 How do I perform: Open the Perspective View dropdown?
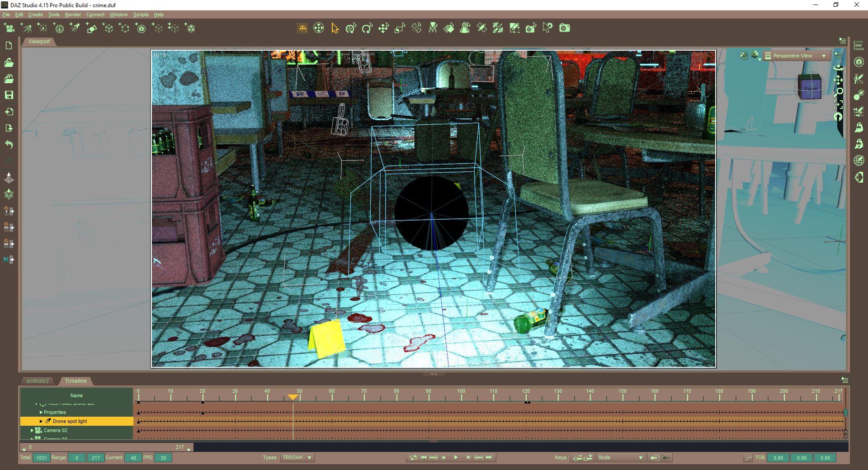click(797, 56)
